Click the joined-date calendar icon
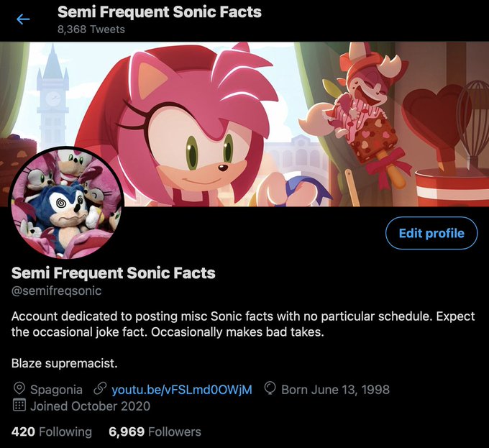The image size is (489, 448). 19,406
